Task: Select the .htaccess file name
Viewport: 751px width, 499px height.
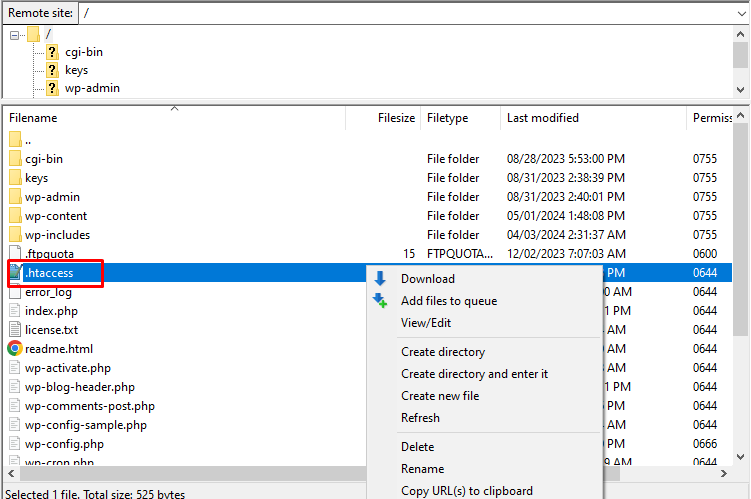Action: pyautogui.click(x=49, y=272)
